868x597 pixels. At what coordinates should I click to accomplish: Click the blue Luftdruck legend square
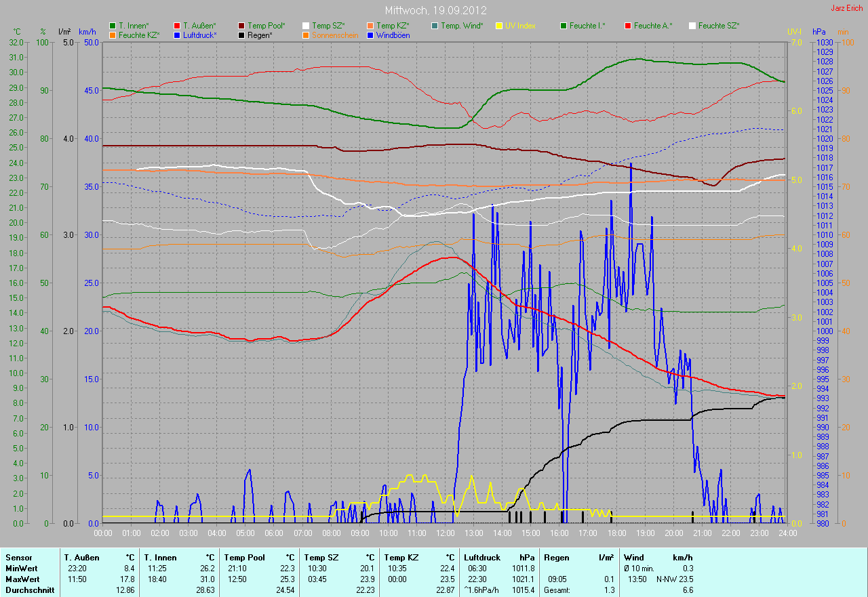tap(178, 35)
